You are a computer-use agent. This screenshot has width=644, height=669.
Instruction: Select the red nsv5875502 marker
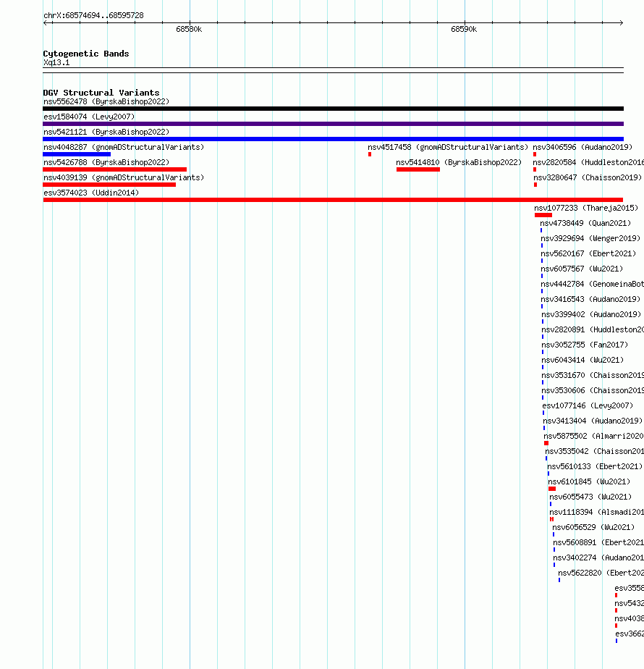pos(546,443)
